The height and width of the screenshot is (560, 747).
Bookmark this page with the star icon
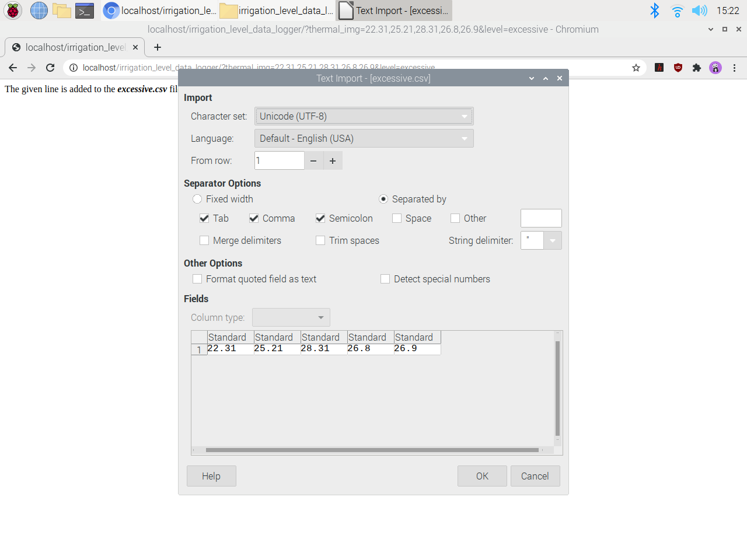tap(636, 68)
